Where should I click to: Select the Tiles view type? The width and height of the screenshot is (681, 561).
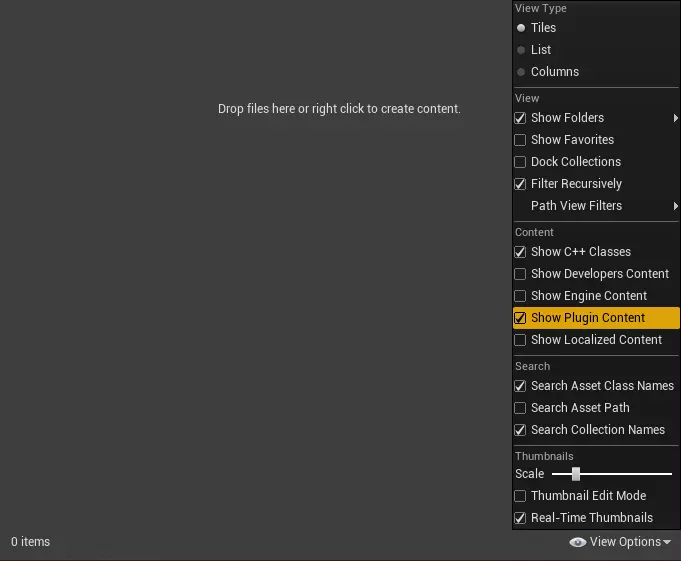tap(521, 28)
